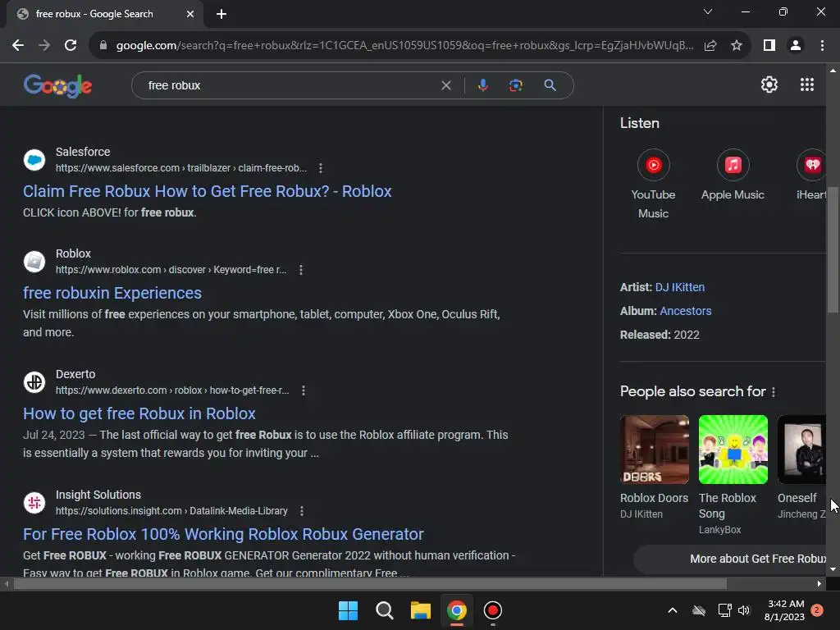Open the Chrome profile menu
The height and width of the screenshot is (630, 840).
(x=796, y=46)
